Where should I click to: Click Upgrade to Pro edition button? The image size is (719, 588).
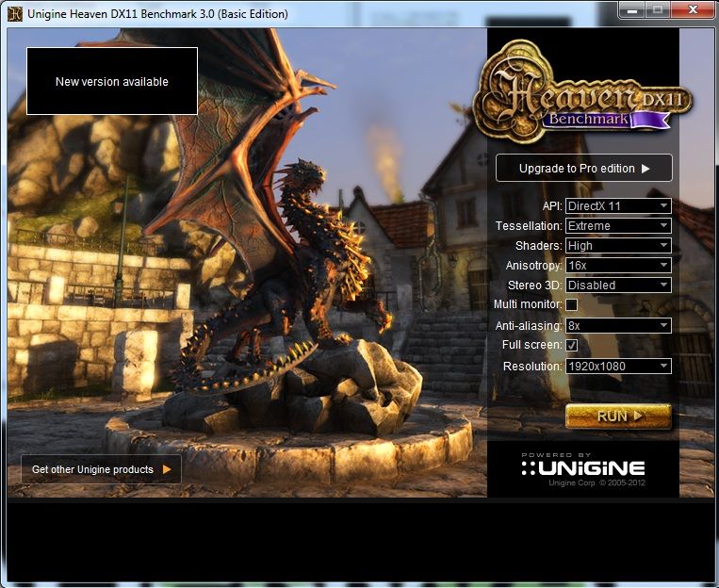tap(583, 169)
